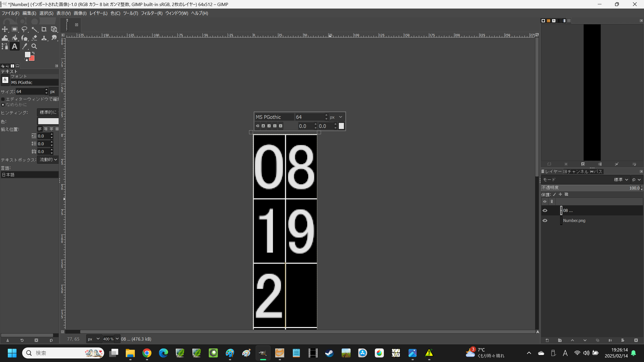Delete saved tool options preset
The width and height of the screenshot is (644, 362).
coord(36,340)
